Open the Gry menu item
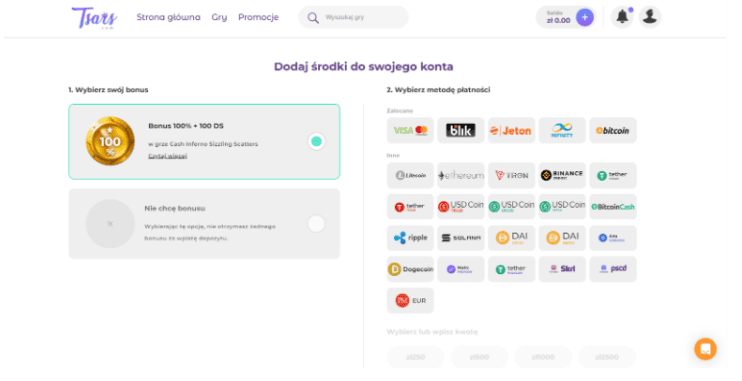The width and height of the screenshot is (742, 381). pos(219,17)
